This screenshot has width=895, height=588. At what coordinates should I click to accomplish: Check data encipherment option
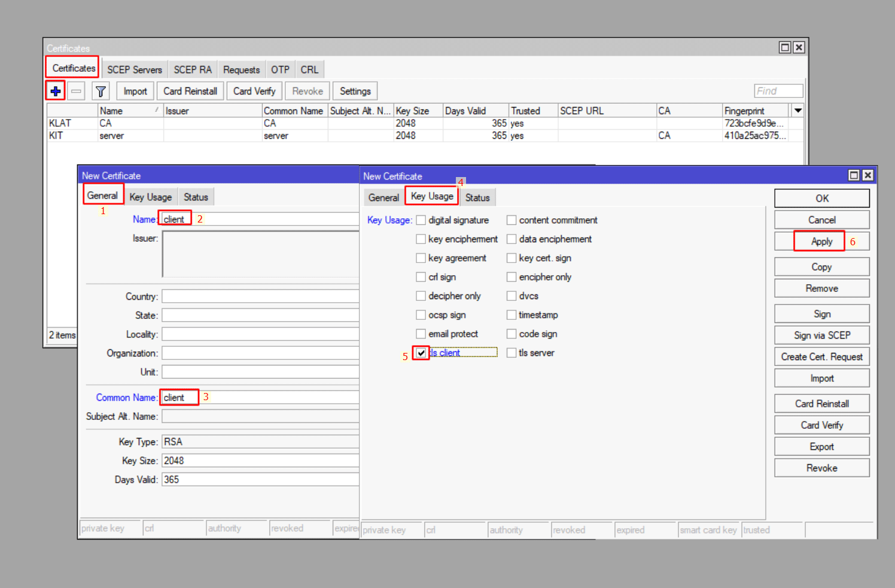pos(512,239)
